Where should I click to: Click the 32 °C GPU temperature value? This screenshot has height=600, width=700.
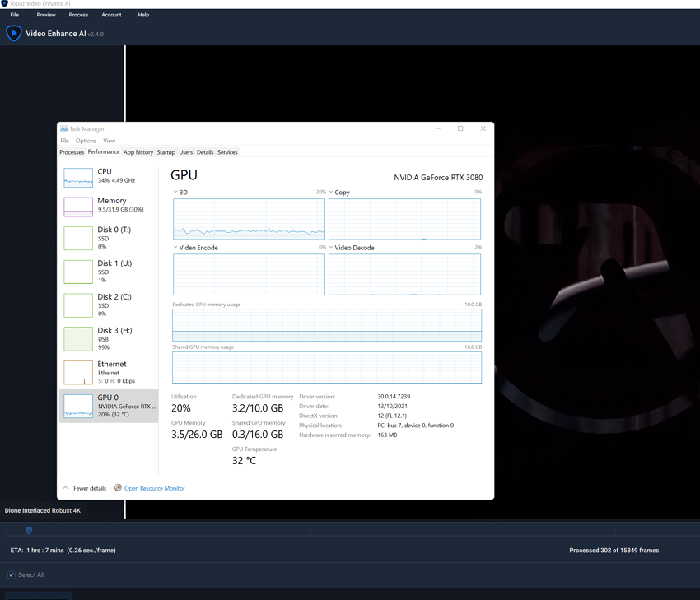[x=245, y=460]
